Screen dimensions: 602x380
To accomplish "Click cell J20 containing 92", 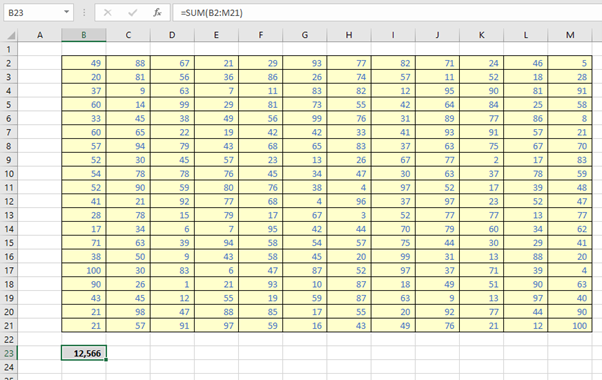I will click(437, 312).
